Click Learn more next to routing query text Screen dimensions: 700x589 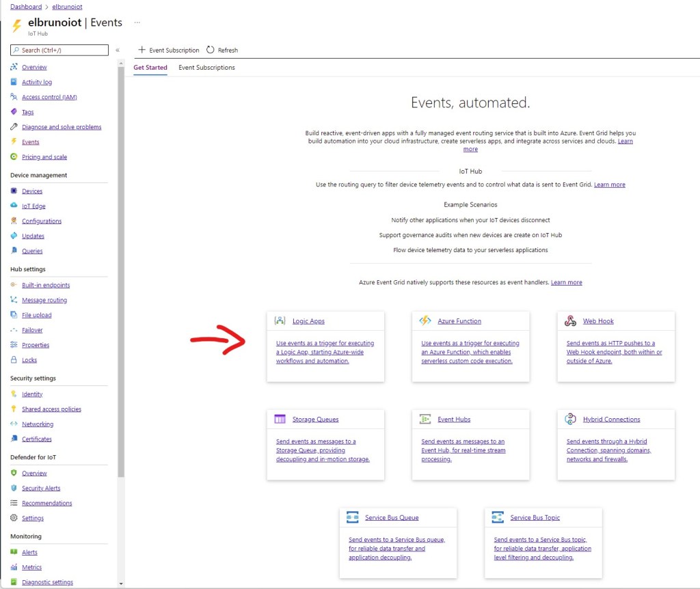tap(609, 184)
